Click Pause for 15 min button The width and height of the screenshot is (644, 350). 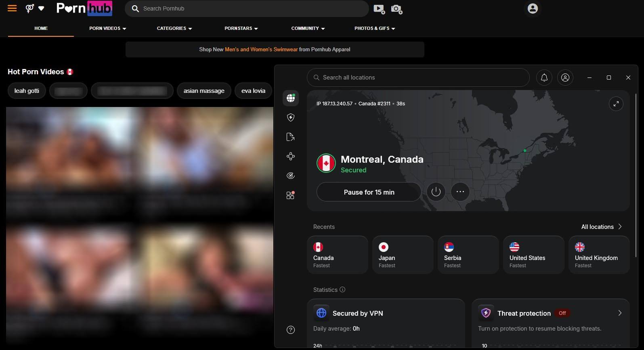pyautogui.click(x=369, y=192)
